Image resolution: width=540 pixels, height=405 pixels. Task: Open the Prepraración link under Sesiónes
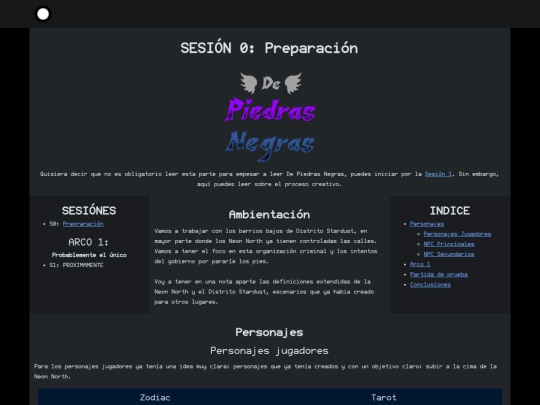point(83,224)
